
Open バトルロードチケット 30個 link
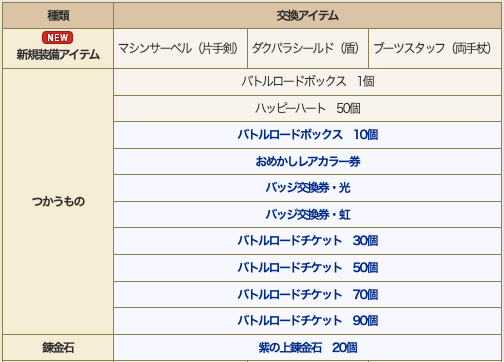308,241
